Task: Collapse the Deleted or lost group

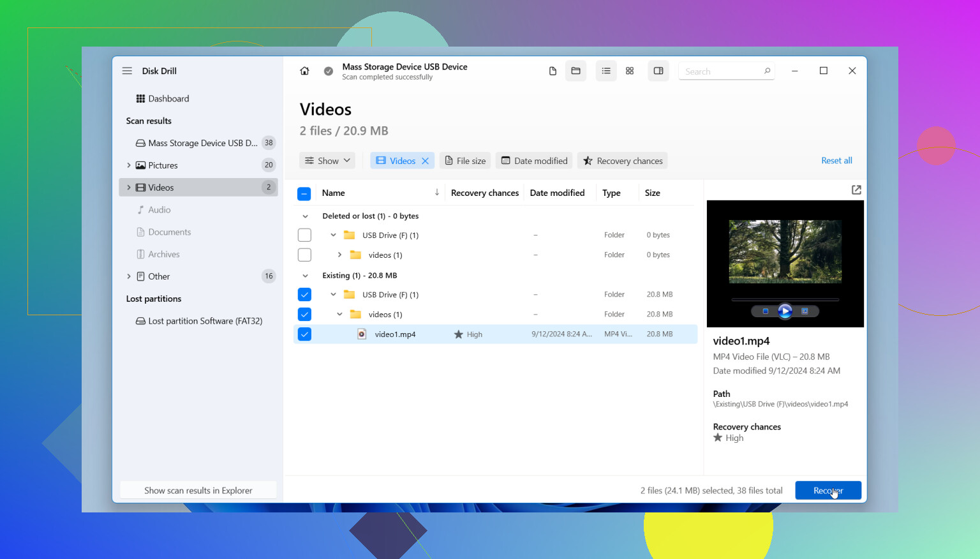Action: 305,216
